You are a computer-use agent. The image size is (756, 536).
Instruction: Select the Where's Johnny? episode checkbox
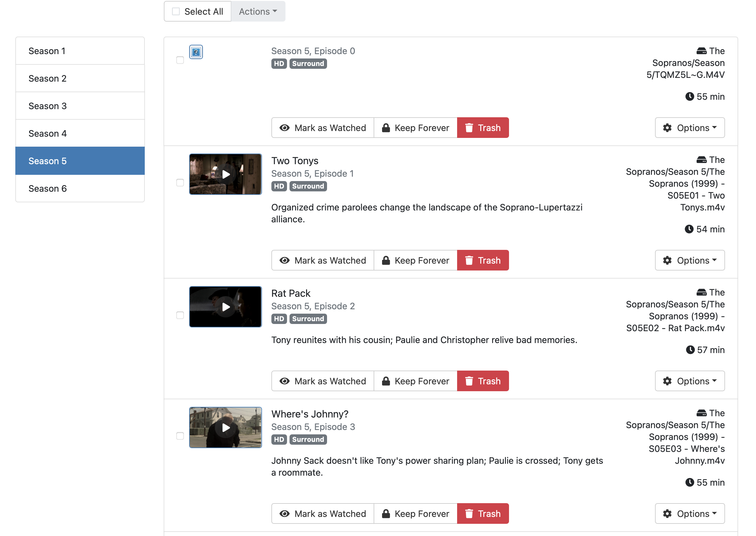pyautogui.click(x=180, y=436)
